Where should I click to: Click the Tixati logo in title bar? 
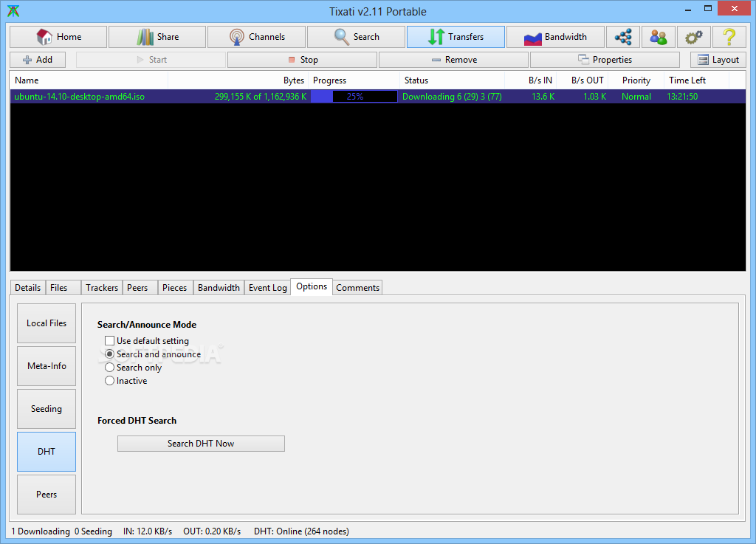pos(13,11)
